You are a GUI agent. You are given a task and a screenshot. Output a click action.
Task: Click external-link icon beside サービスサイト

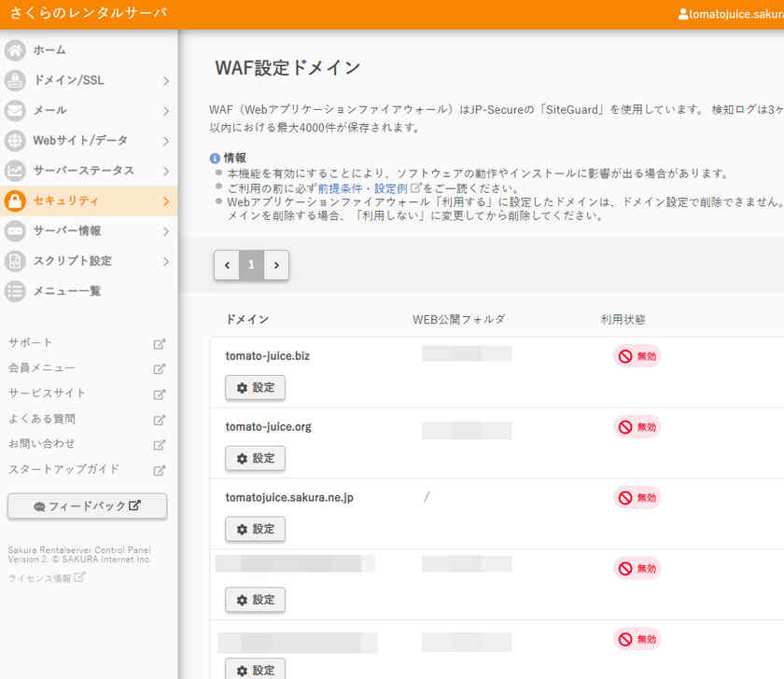pyautogui.click(x=159, y=395)
